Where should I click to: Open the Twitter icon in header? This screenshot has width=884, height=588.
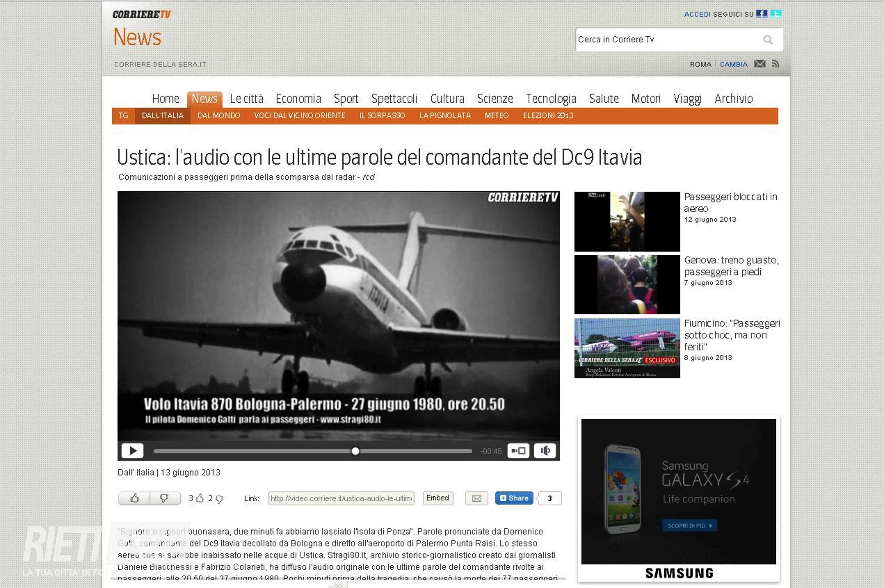776,14
